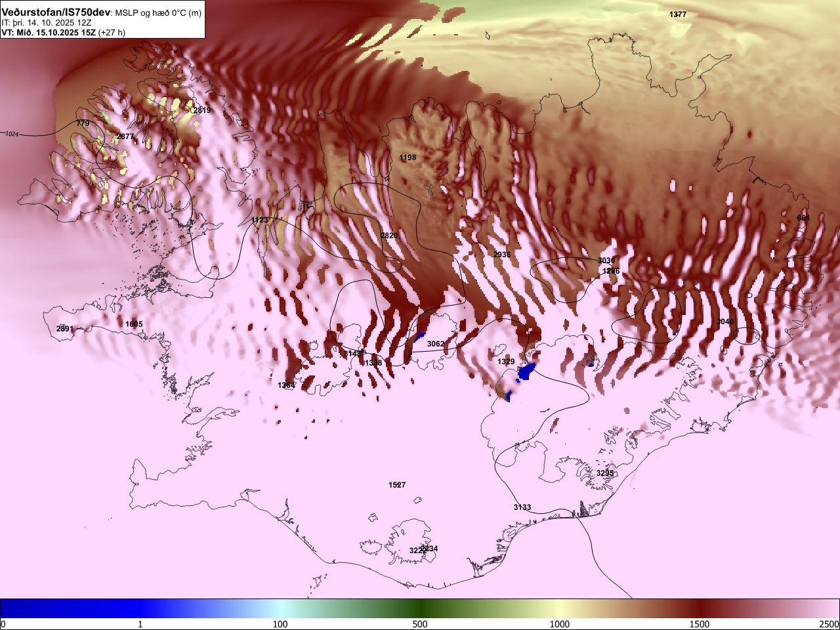Viewport: 840px width, 630px height.
Task: Click the '3062' height label
Action: (x=436, y=344)
